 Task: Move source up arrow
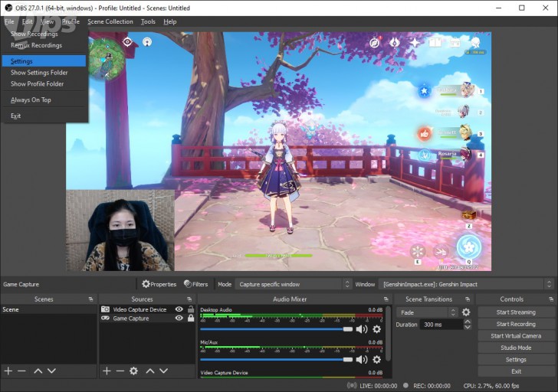[150, 371]
